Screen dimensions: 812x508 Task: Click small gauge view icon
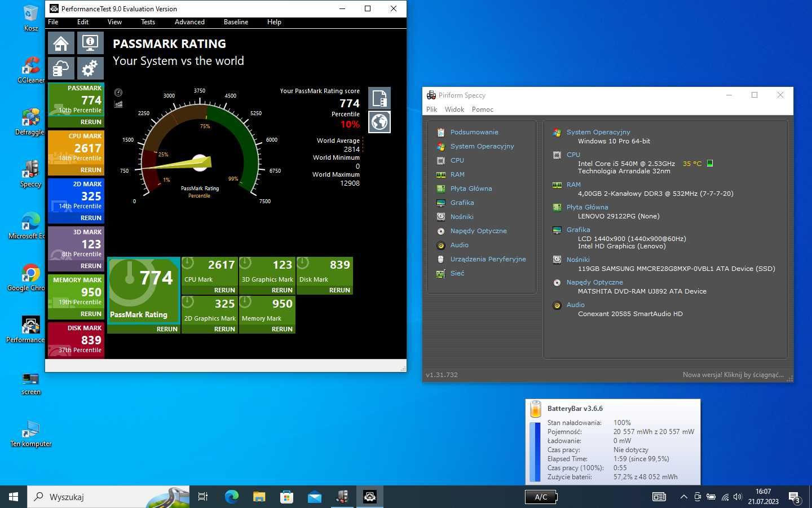tap(118, 93)
